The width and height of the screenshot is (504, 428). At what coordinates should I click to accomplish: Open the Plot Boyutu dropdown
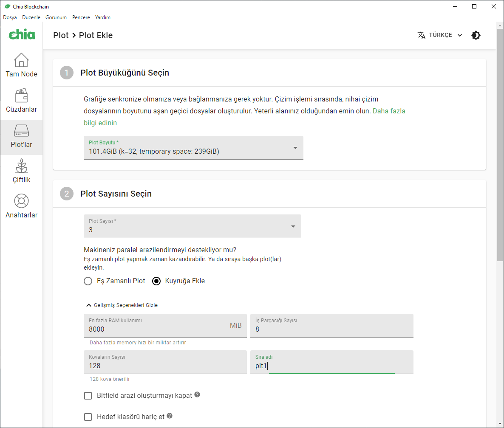(x=193, y=148)
